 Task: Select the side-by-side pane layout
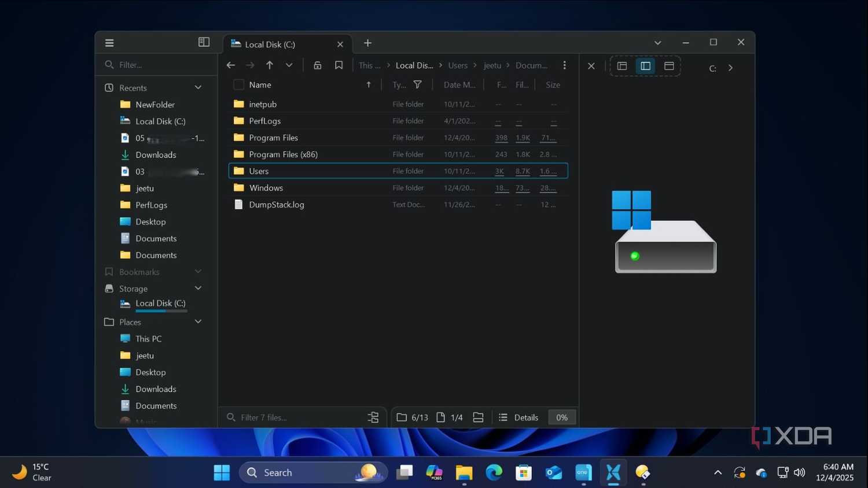[646, 66]
